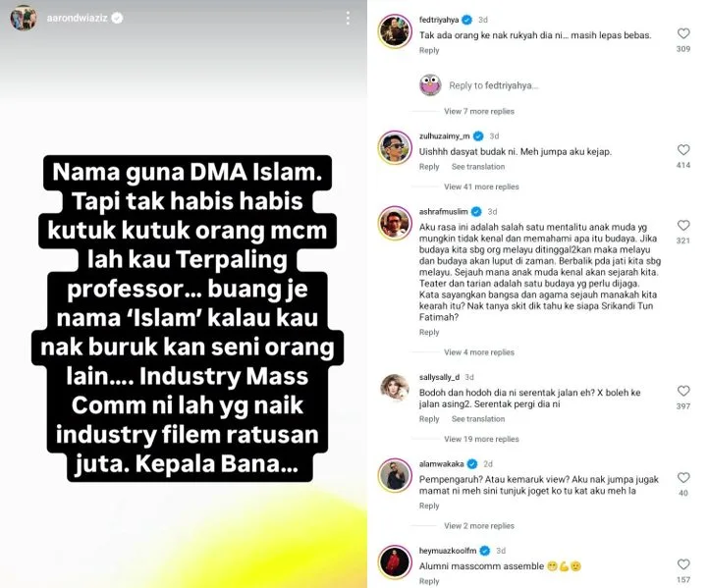Show View 2 more replies

coord(478,526)
